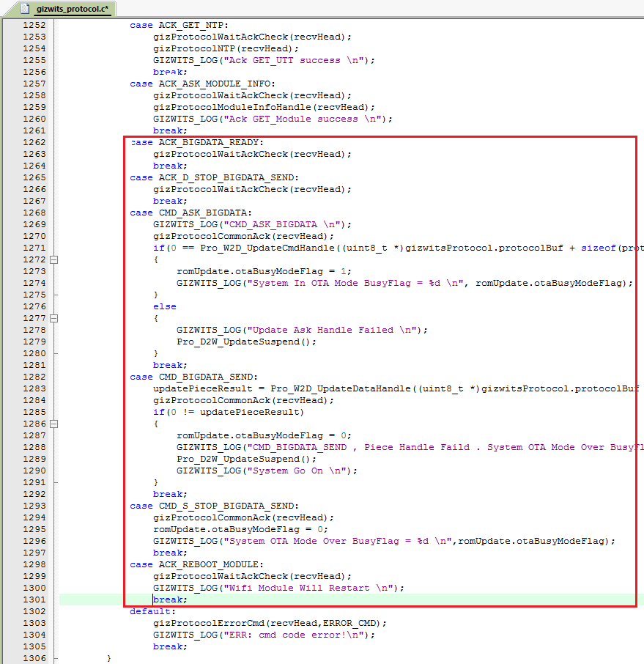Collapse the fold marker at line 1286
Screen dimensions: 644x664
pos(54,424)
